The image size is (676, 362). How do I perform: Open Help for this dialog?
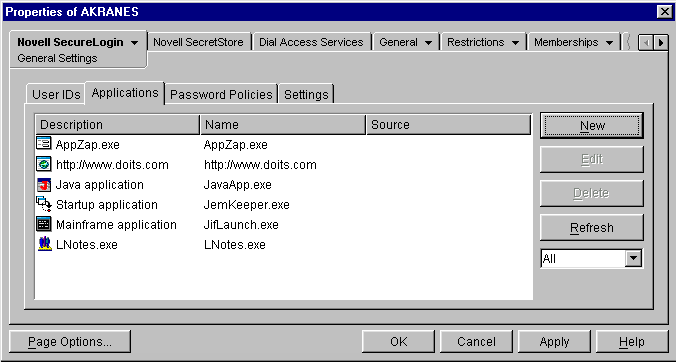(x=632, y=342)
